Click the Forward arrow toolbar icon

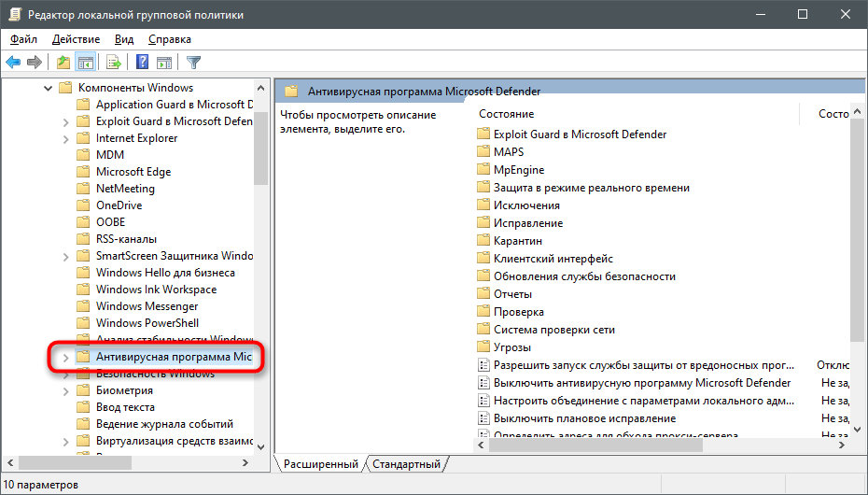click(35, 62)
